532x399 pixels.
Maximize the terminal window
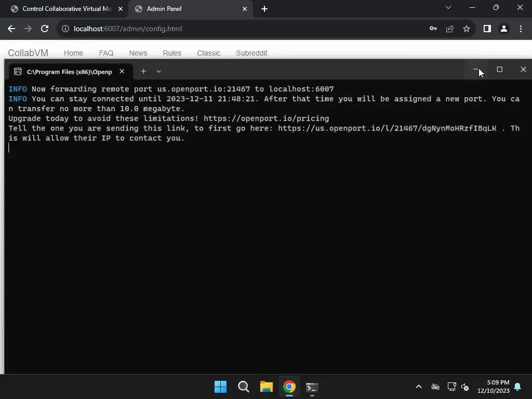pos(499,70)
